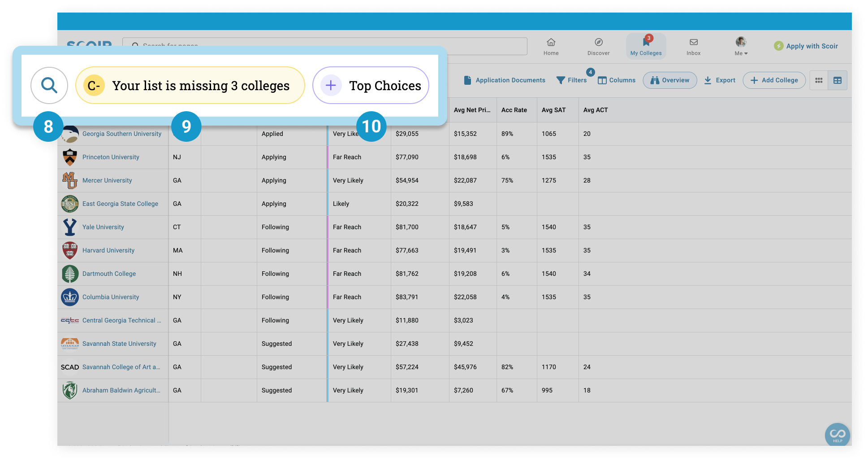The width and height of the screenshot is (868, 462).
Task: Open the Filters panel
Action: pyautogui.click(x=571, y=80)
